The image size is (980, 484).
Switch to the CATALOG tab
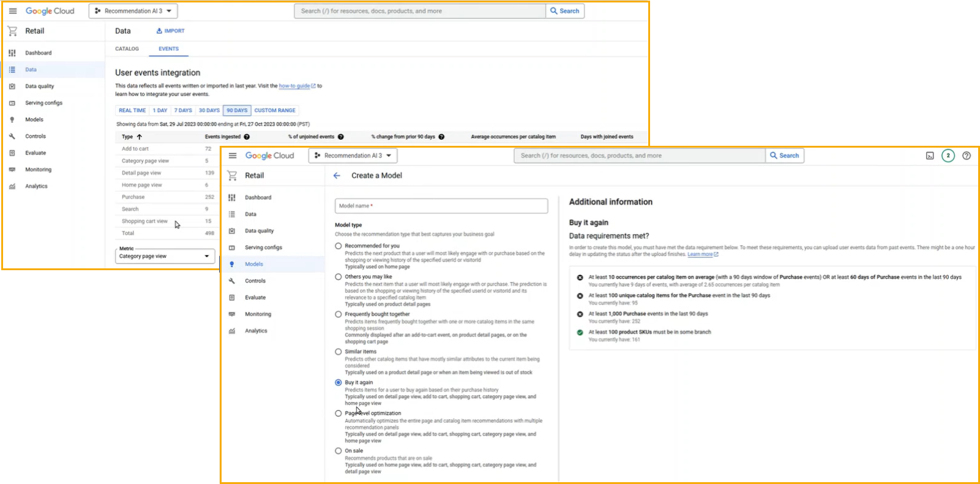point(127,49)
